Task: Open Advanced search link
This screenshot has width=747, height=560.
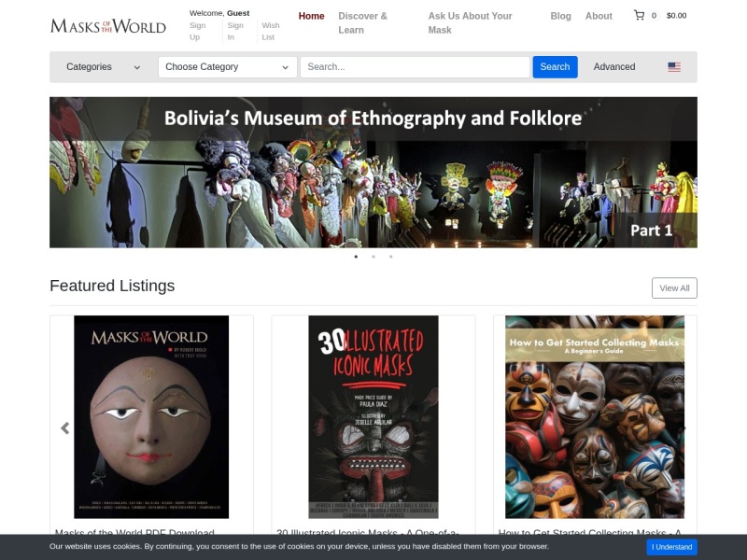Action: pyautogui.click(x=614, y=67)
